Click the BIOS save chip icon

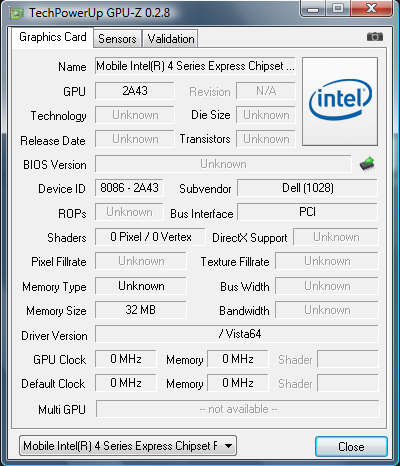pyautogui.click(x=367, y=164)
